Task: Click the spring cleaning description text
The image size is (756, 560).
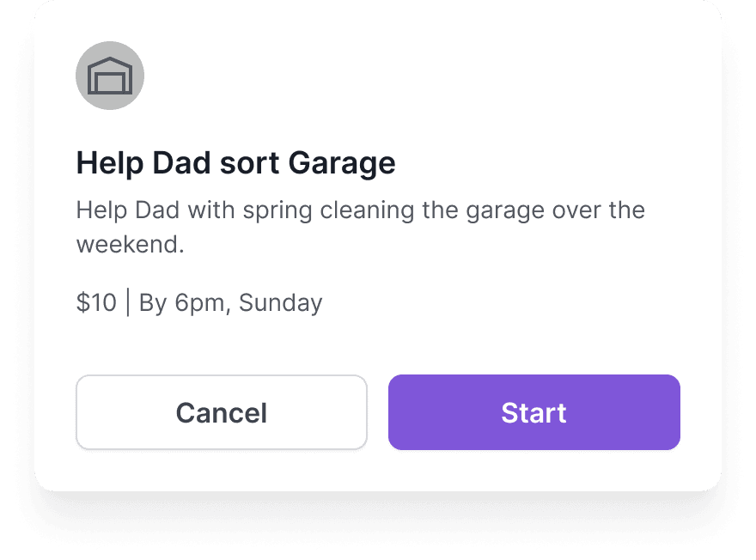Action: click(360, 227)
